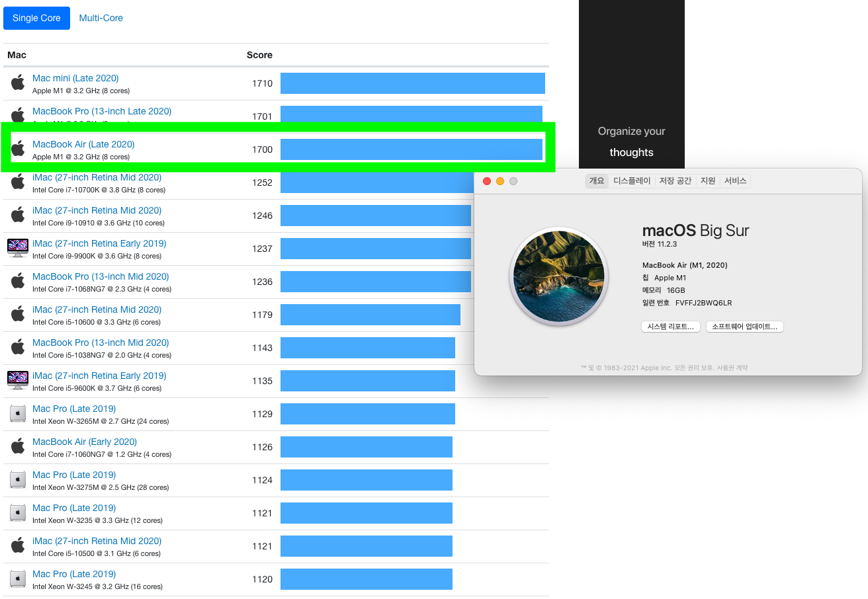Open the iMac (27-inch Retina Early 2019) i5-9600K link
868x599 pixels.
tap(99, 376)
